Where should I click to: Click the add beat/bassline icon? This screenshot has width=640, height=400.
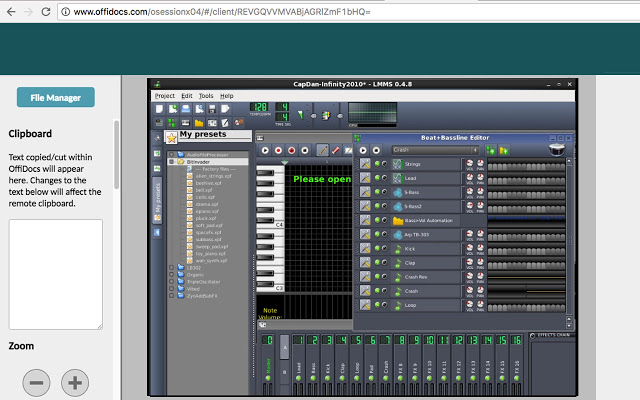[x=491, y=151]
